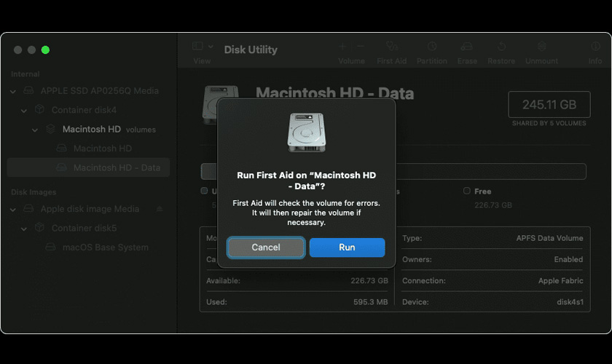Click the Apple Fabric connection value
Screen dimensions: 612x364
click(560, 280)
